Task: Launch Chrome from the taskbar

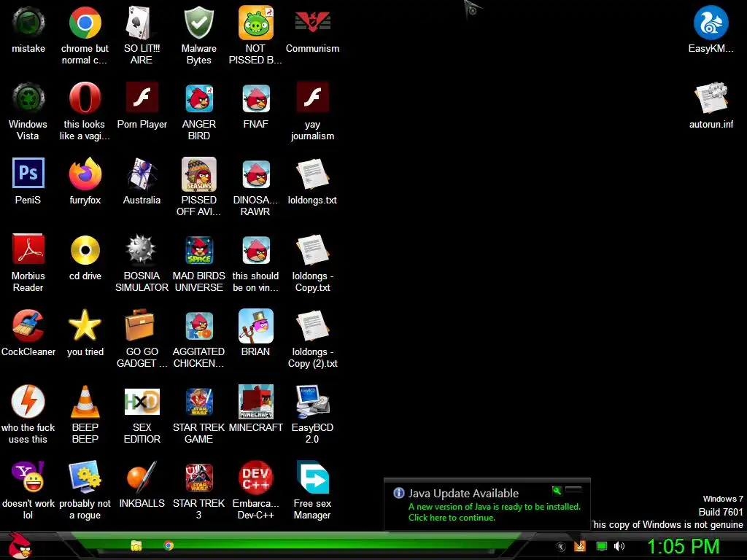Action: pyautogui.click(x=169, y=545)
